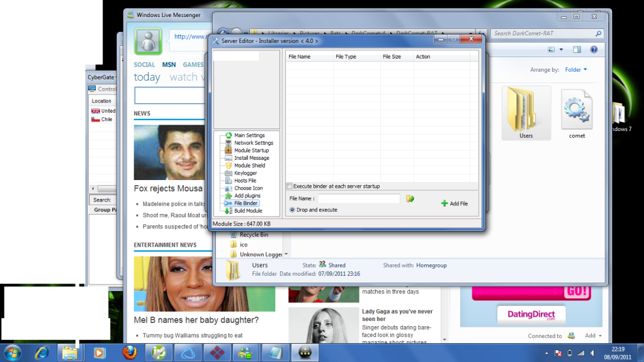644x362 pixels.
Task: Open the Arrange by Folder dropdown
Action: click(x=576, y=70)
